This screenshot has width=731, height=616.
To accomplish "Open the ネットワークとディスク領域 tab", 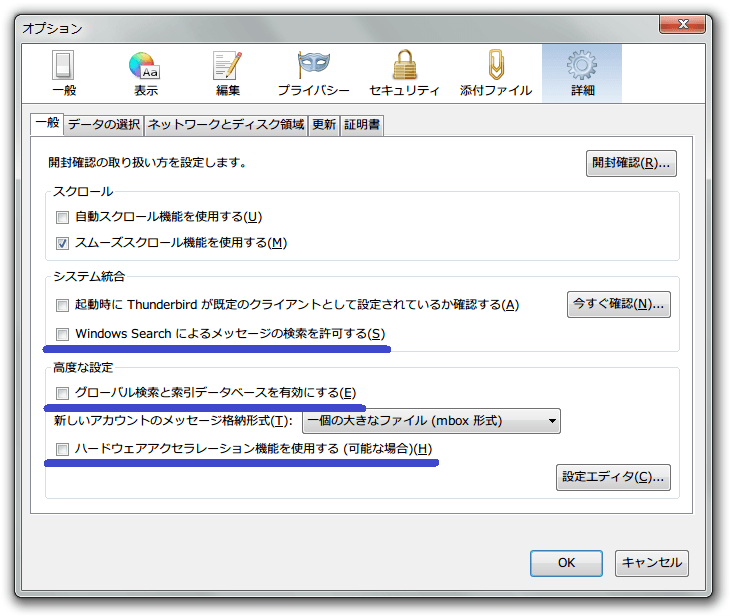I will (x=226, y=125).
